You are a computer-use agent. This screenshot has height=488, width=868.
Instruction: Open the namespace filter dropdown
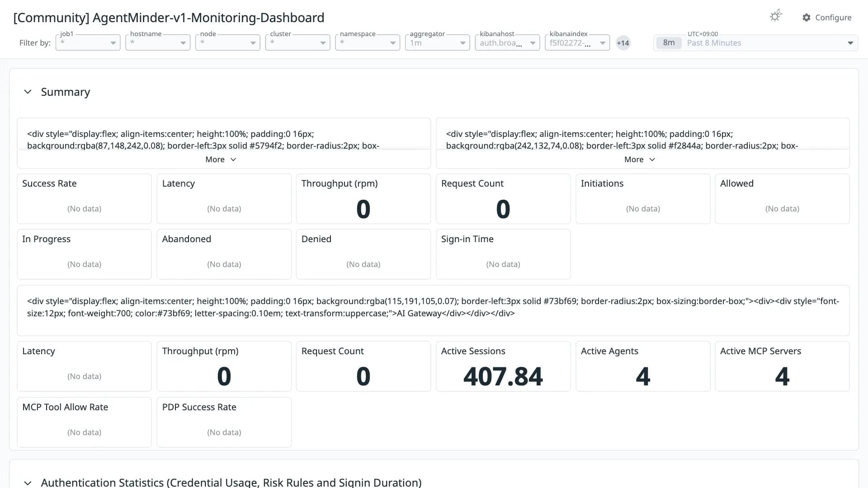[x=368, y=42]
